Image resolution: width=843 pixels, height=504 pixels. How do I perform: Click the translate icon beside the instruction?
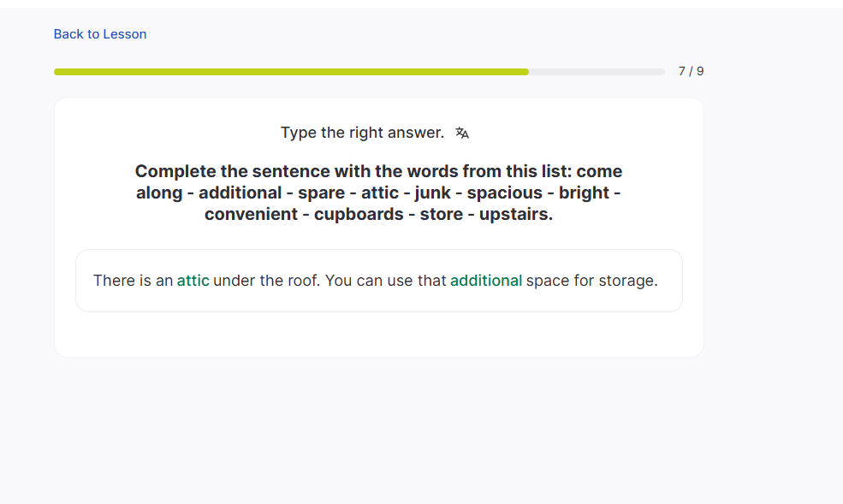(462, 133)
